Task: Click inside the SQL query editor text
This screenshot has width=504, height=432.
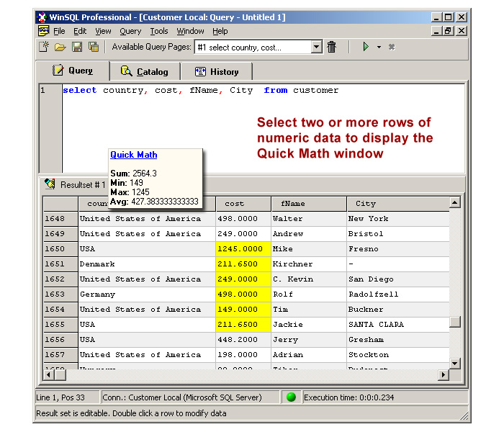Action: [201, 90]
